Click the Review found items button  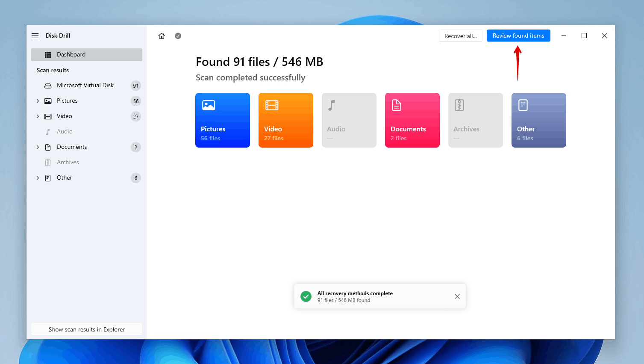518,36
